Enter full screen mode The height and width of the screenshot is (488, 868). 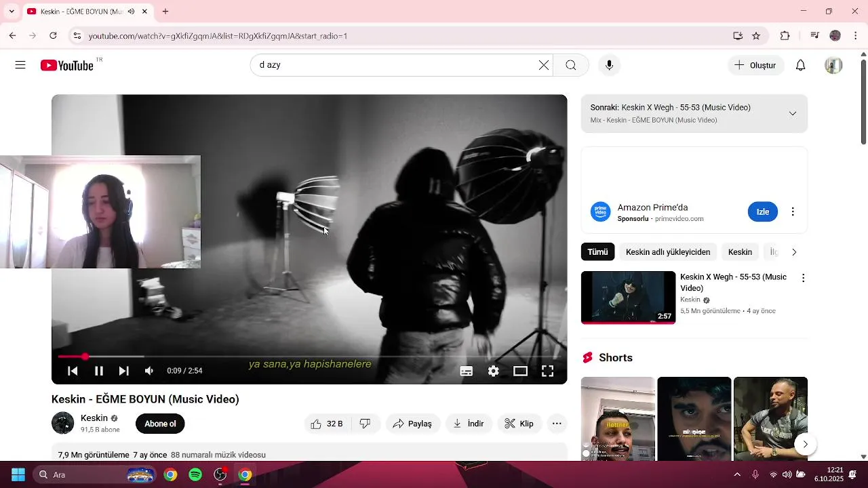point(547,371)
